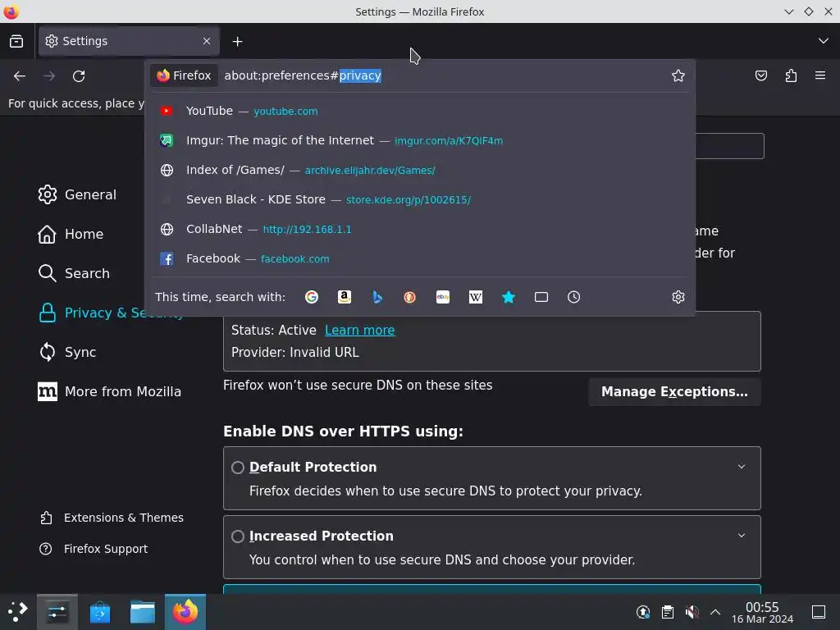Viewport: 840px width, 630px height.
Task: Open the Extensions puzzle icon
Action: (791, 75)
